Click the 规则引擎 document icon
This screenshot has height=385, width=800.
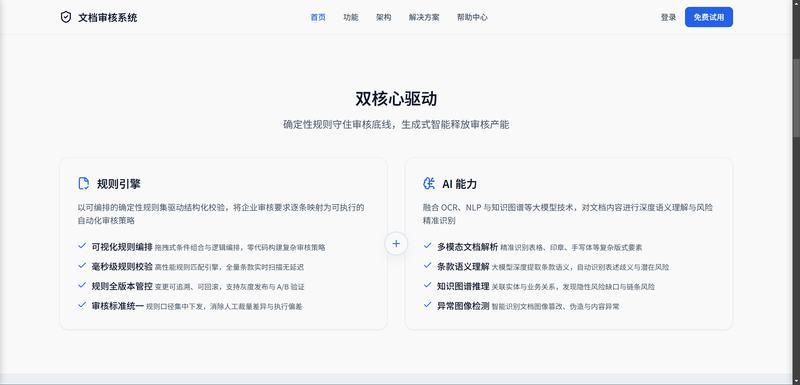coord(83,184)
